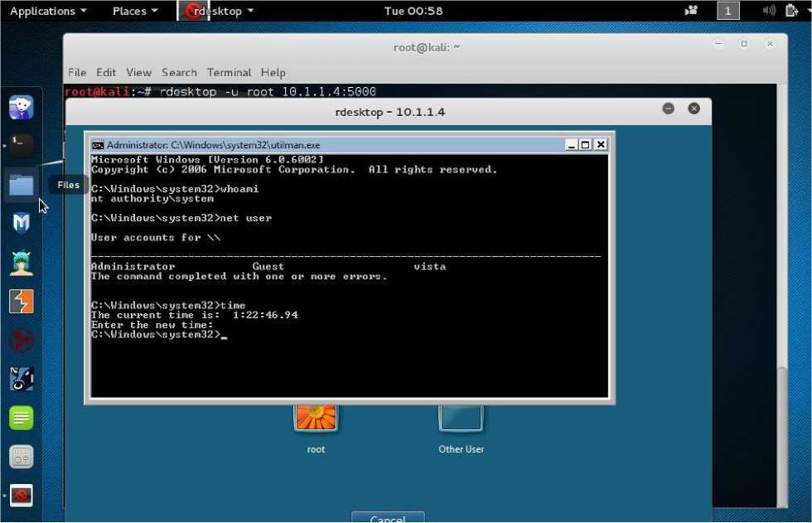Open the Terminal menu in menu bar
The height and width of the screenshot is (523, 812).
click(x=229, y=72)
